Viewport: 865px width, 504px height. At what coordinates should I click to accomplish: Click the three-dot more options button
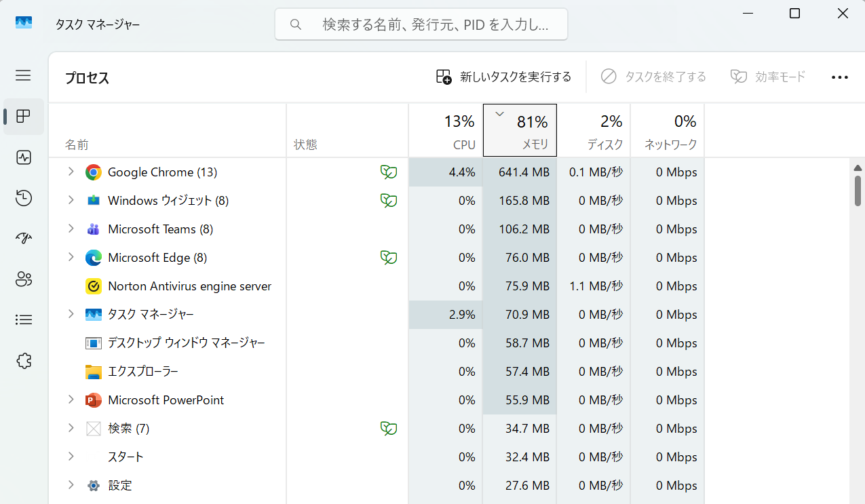tap(839, 77)
